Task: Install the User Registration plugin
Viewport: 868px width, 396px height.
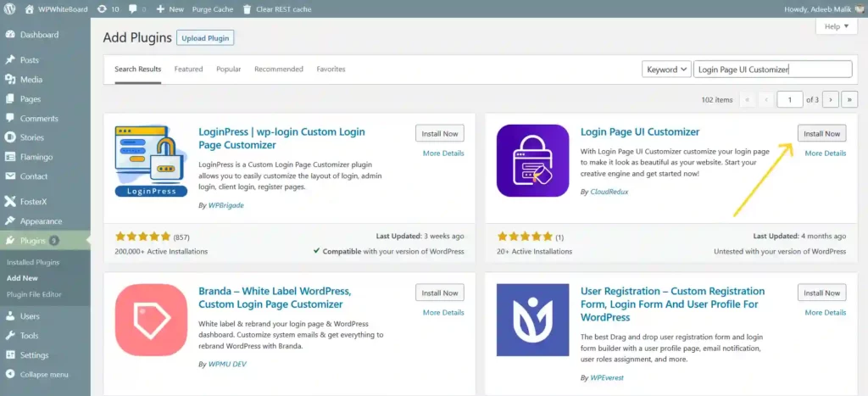Action: tap(821, 293)
